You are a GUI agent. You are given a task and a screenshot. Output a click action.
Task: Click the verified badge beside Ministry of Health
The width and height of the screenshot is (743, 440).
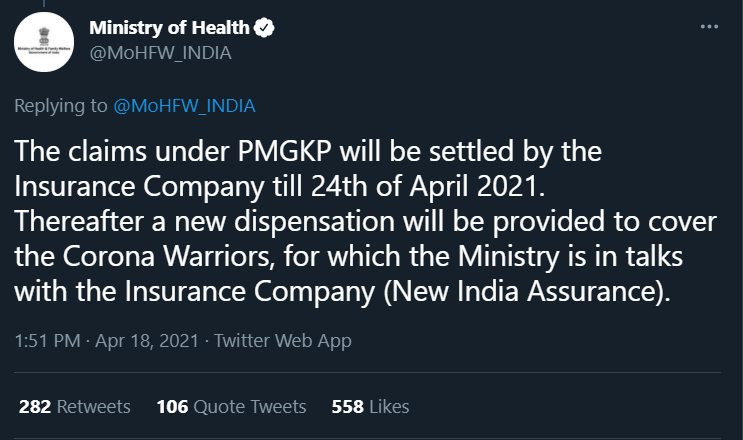pos(263,28)
